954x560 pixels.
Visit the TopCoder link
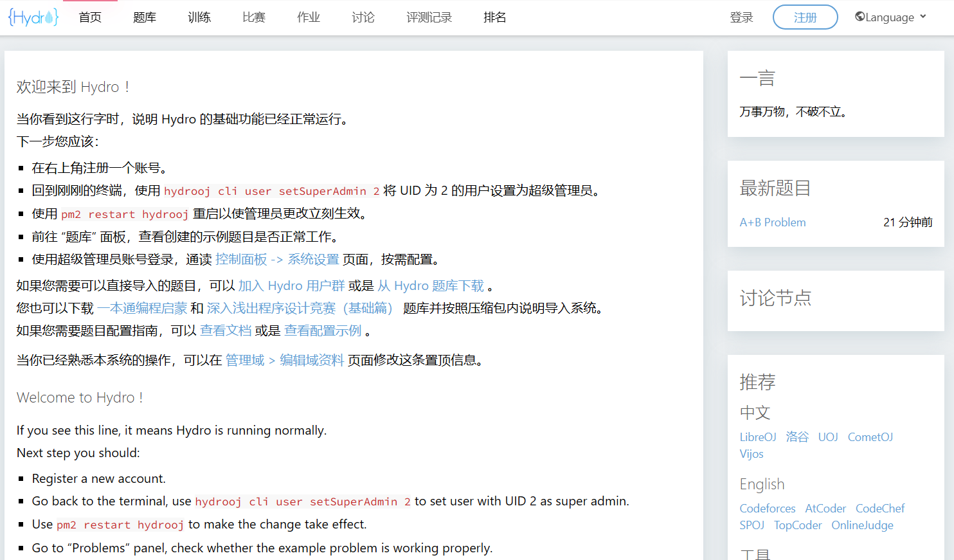pos(798,525)
